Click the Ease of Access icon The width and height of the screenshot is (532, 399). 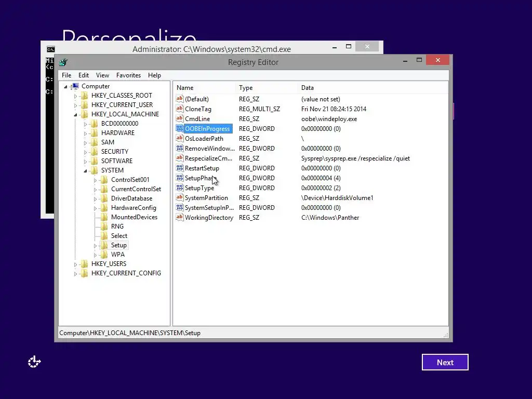tap(34, 362)
